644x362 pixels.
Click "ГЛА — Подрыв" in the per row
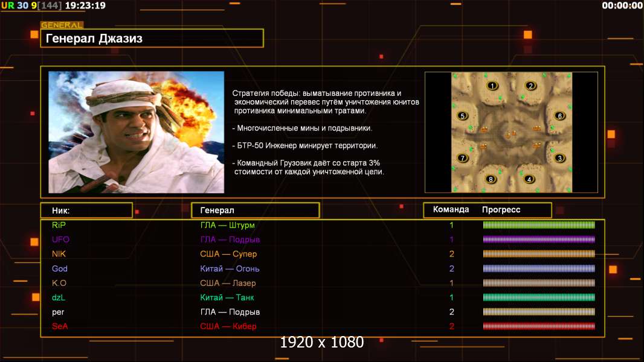[x=230, y=312]
